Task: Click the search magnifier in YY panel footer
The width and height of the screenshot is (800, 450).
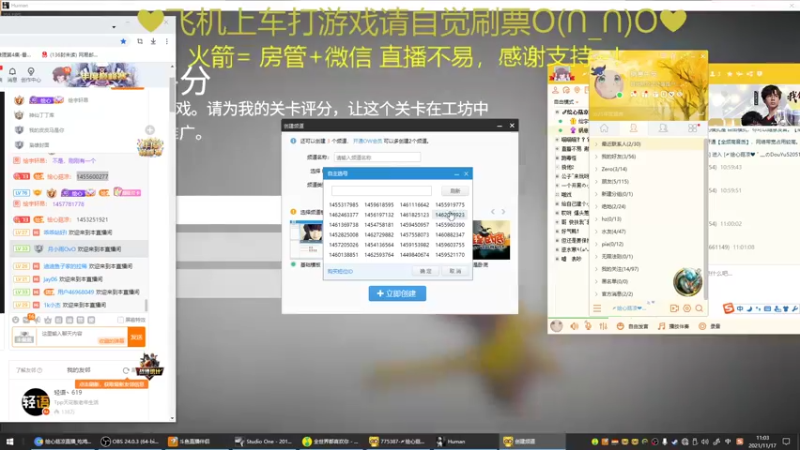Action: point(699,308)
